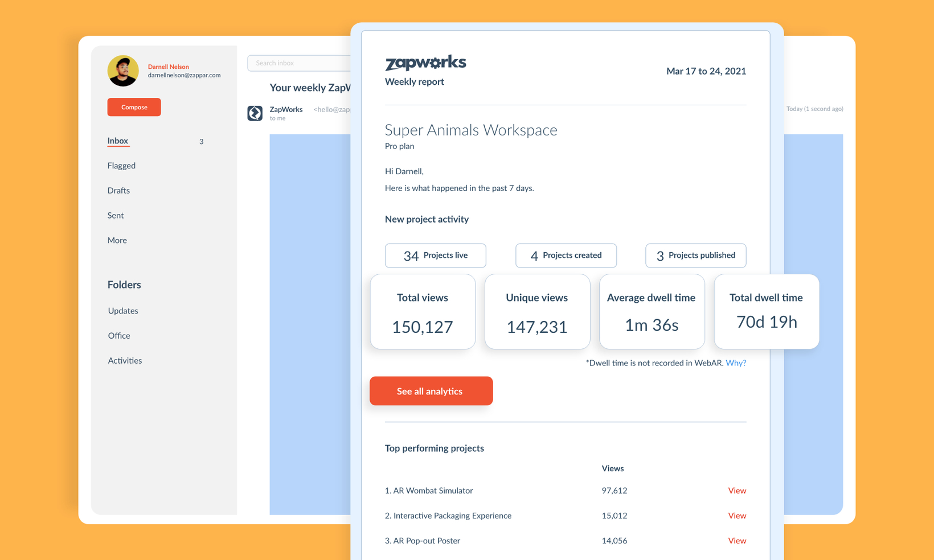This screenshot has width=934, height=560.
Task: Click the Total views card
Action: coord(423,311)
